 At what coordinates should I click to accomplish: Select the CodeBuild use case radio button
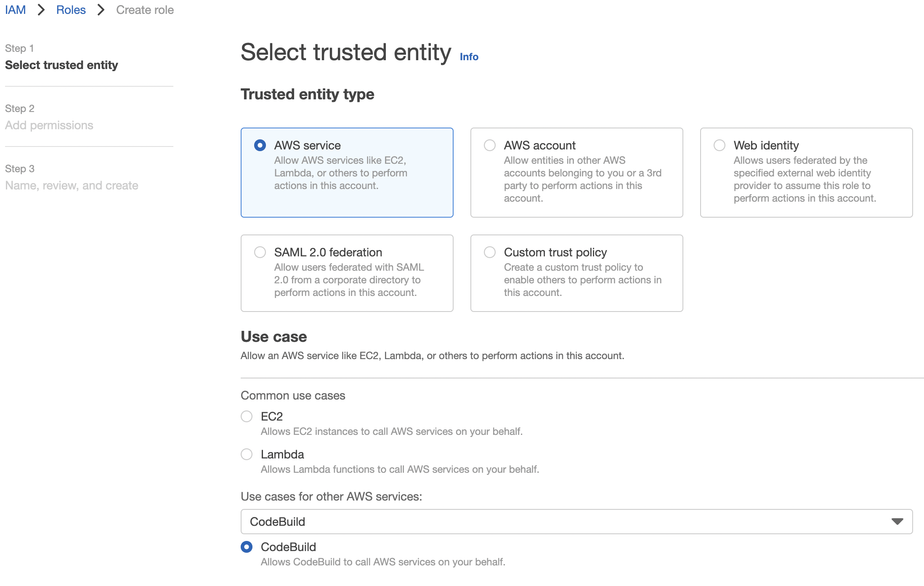tap(247, 547)
